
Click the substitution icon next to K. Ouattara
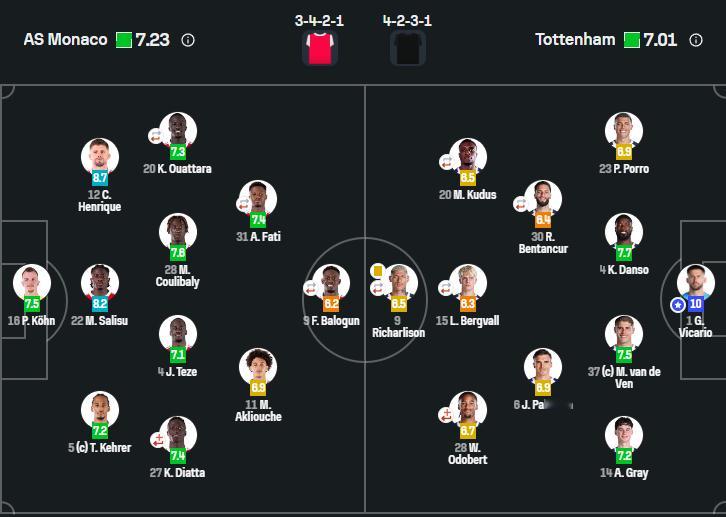pyautogui.click(x=156, y=135)
